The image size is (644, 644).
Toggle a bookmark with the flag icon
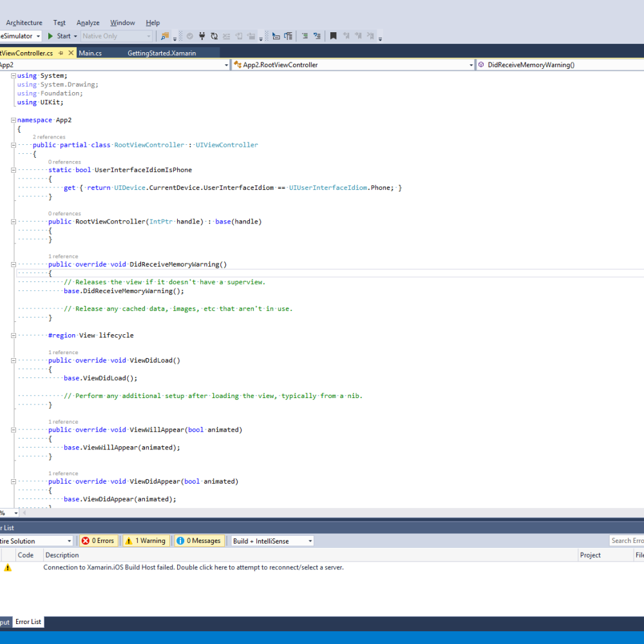tap(333, 35)
